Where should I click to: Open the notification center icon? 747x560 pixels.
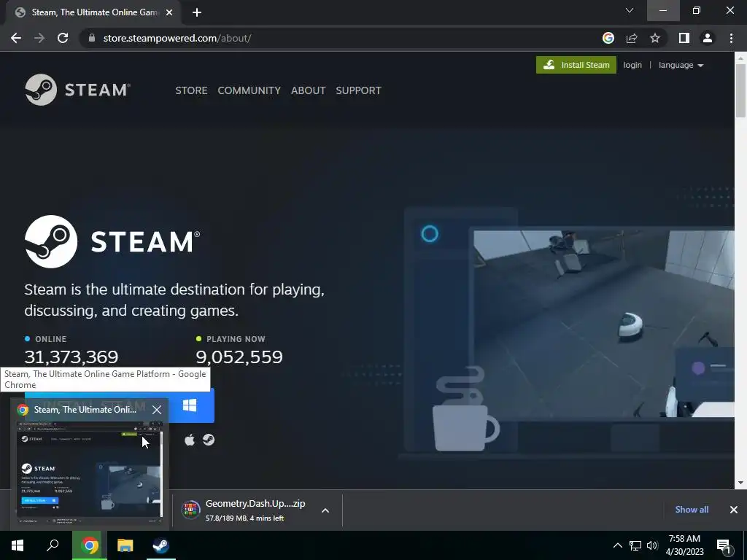[724, 546]
